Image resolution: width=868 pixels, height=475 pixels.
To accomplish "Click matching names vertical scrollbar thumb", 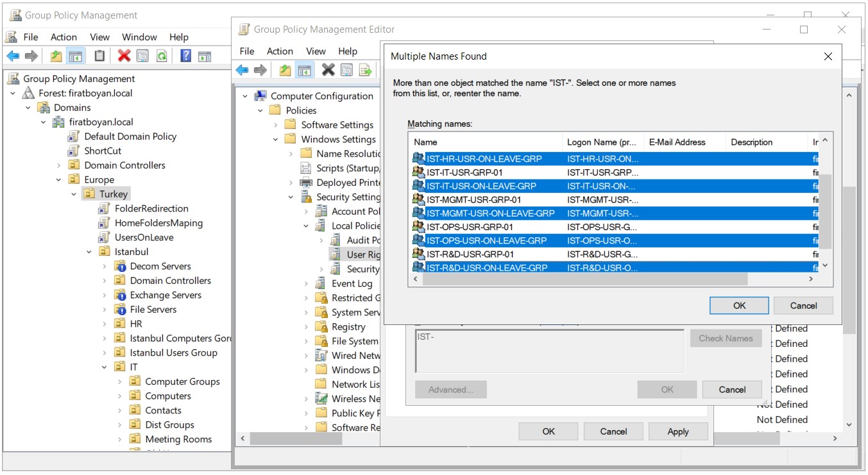I will click(x=826, y=212).
